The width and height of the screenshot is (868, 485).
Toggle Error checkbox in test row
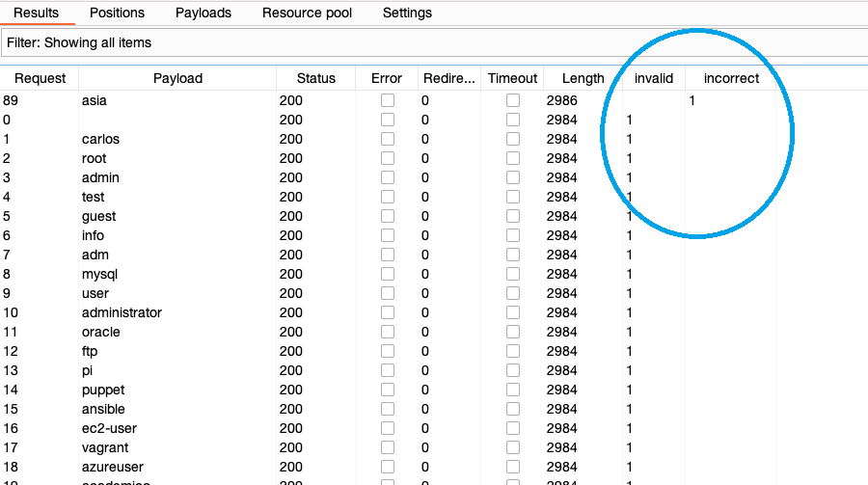tap(388, 197)
